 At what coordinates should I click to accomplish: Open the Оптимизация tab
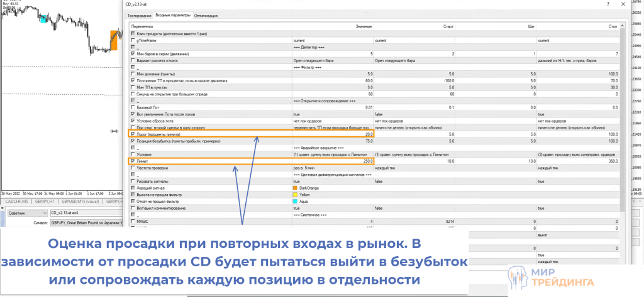pyautogui.click(x=206, y=14)
